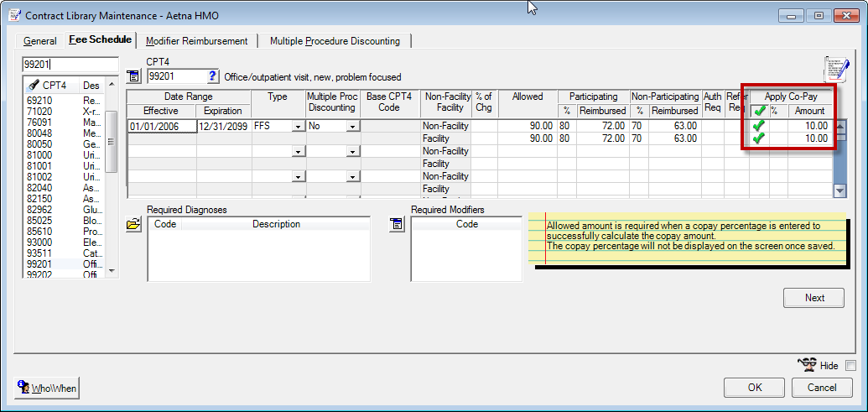Image resolution: width=868 pixels, height=412 pixels.
Task: Click the fee grid scroll up arrow
Action: [x=840, y=126]
